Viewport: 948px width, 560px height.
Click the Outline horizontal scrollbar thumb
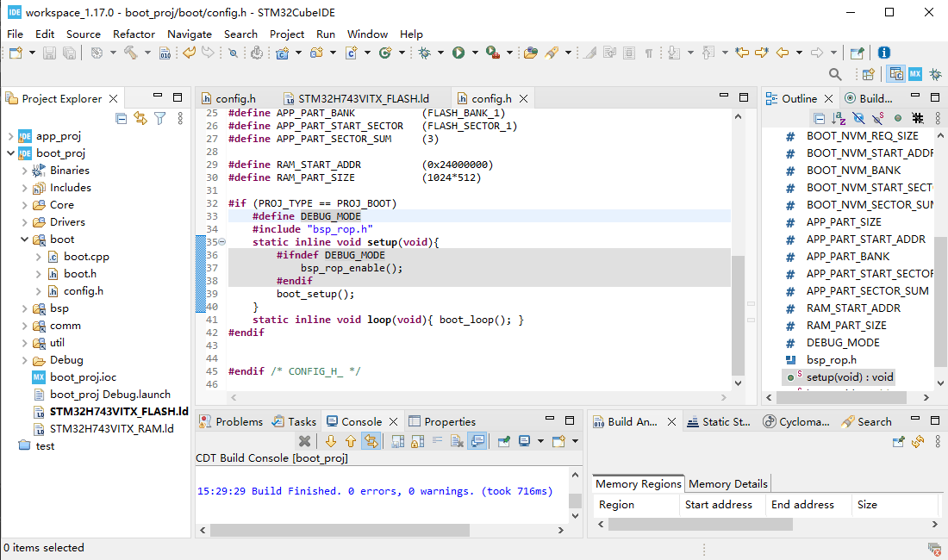click(x=841, y=397)
